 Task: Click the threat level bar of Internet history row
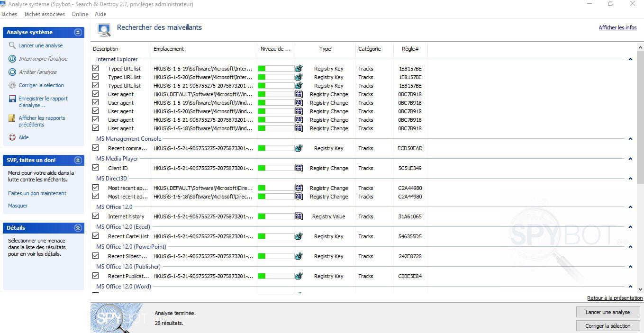(x=276, y=216)
